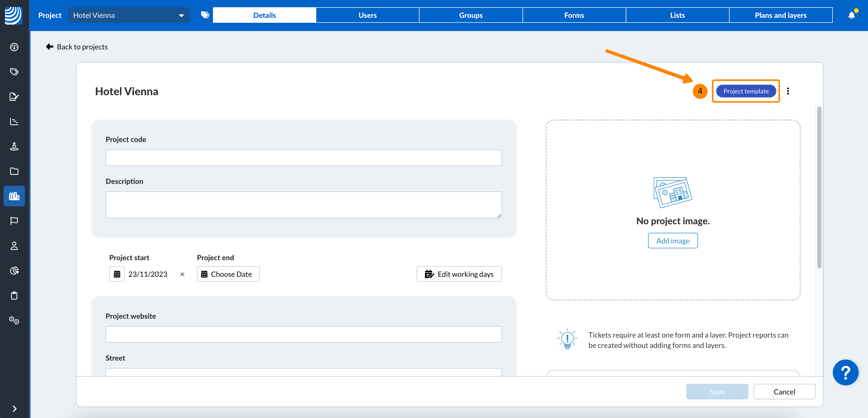Open the dashboard gauge icon in sidebar
868x418 pixels.
tap(14, 47)
